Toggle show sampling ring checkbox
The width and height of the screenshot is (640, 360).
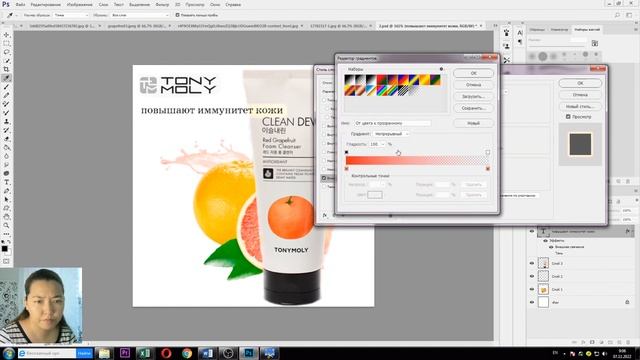[x=178, y=15]
